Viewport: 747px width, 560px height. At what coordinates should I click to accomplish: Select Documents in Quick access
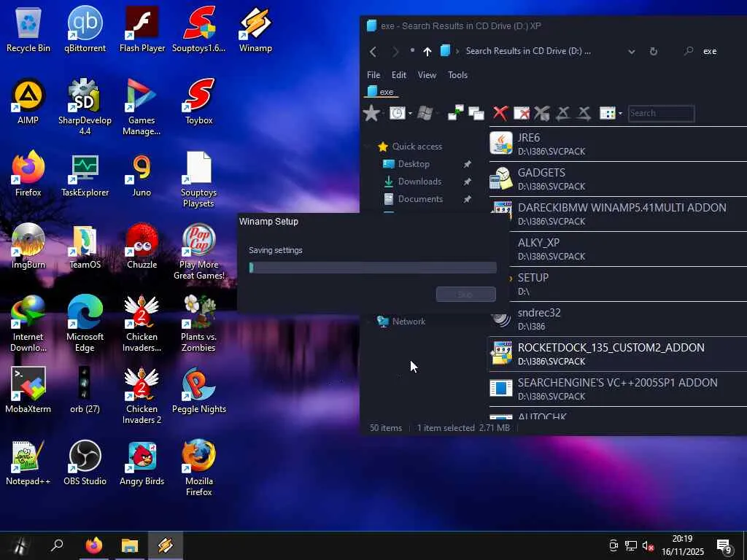420,199
